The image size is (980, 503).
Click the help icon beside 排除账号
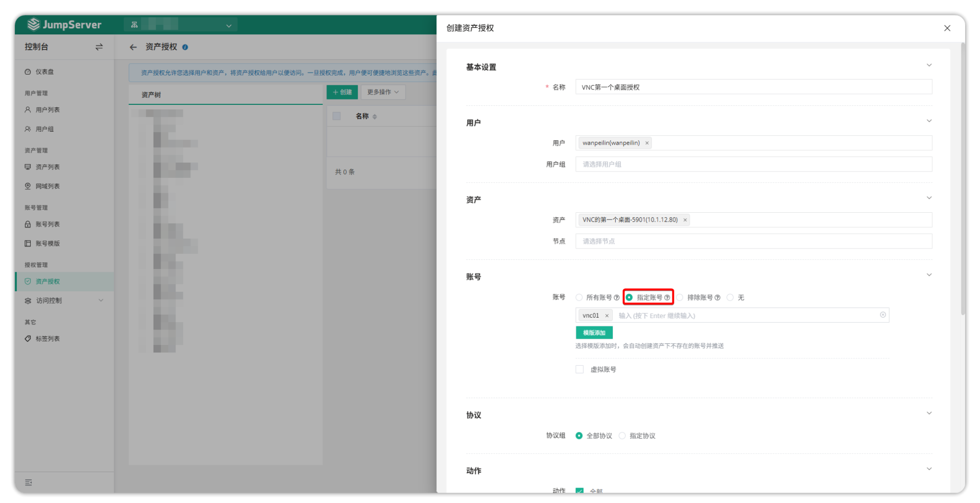(717, 298)
